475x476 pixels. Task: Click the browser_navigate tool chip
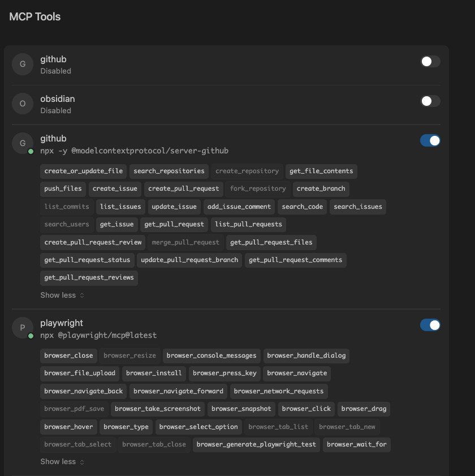click(x=297, y=373)
